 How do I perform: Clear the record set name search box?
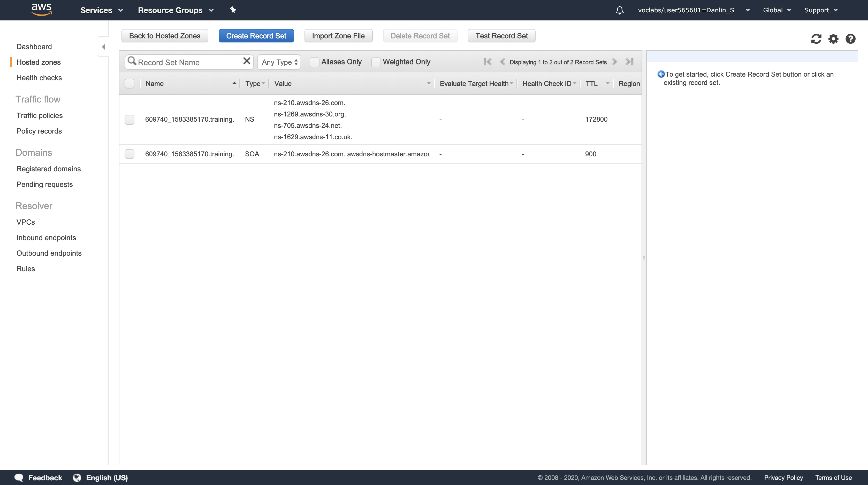coord(247,61)
